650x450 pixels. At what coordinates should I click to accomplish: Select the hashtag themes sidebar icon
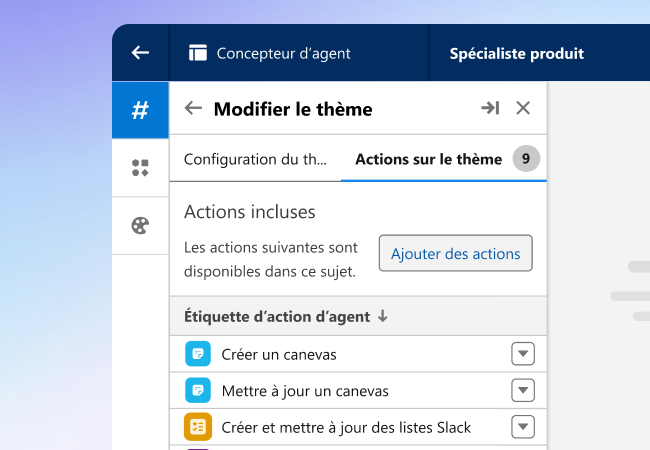(140, 110)
